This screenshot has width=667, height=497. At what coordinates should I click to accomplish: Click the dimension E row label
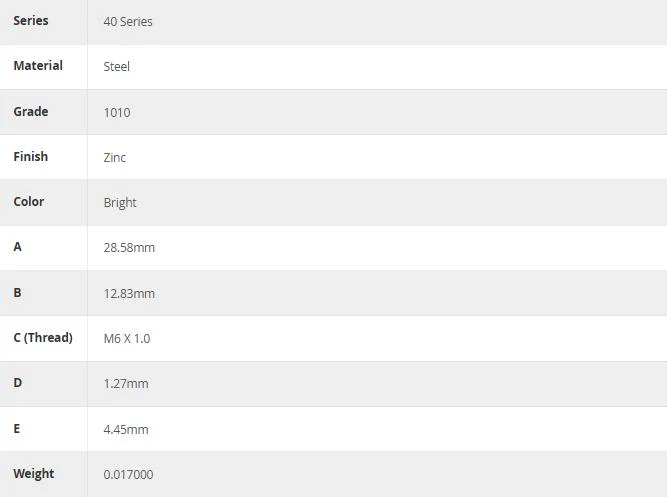(17, 428)
